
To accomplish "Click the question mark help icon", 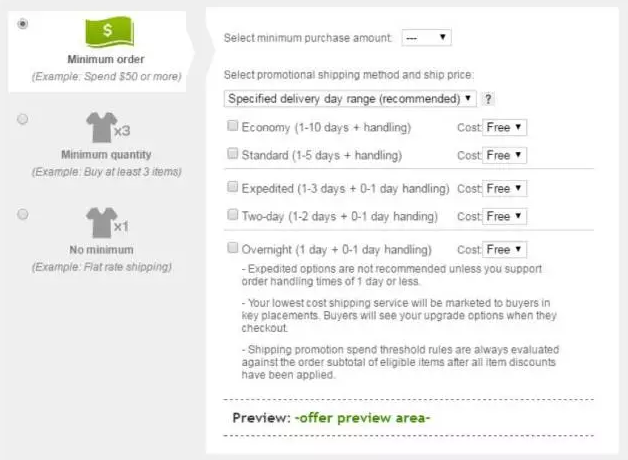I will (x=488, y=99).
